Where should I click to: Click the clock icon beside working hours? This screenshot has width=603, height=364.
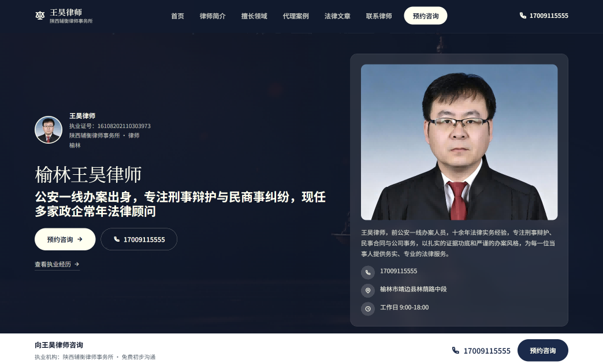pyautogui.click(x=368, y=309)
